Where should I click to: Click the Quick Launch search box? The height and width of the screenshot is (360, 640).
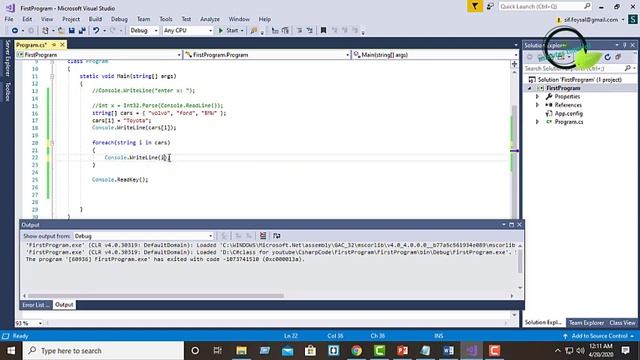tap(545, 7)
